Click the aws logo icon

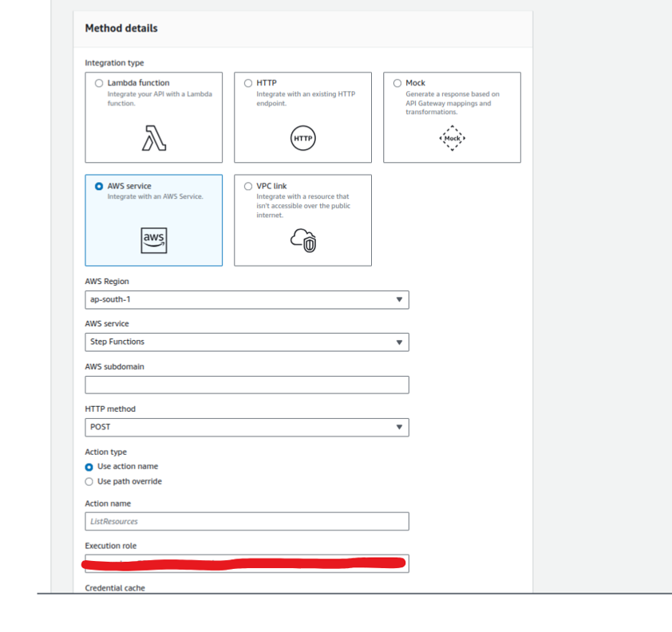click(x=154, y=240)
